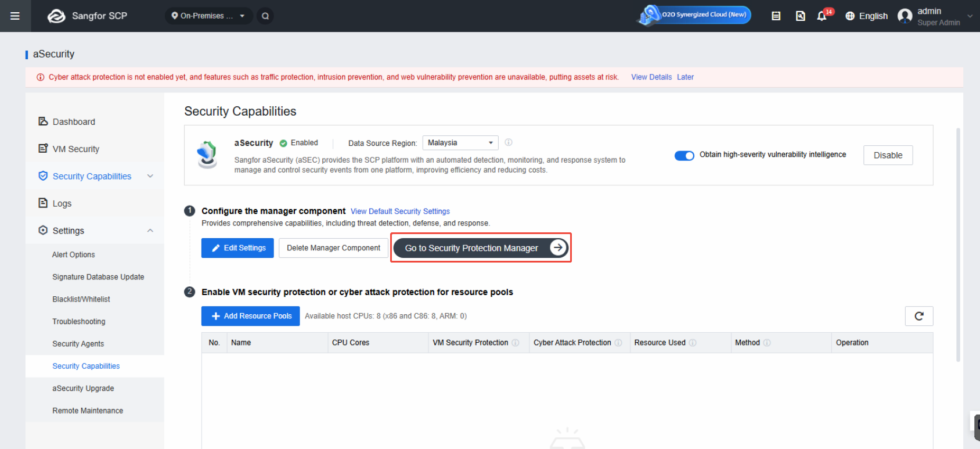Open VM Security in sidebar
The image size is (980, 449).
click(x=76, y=149)
